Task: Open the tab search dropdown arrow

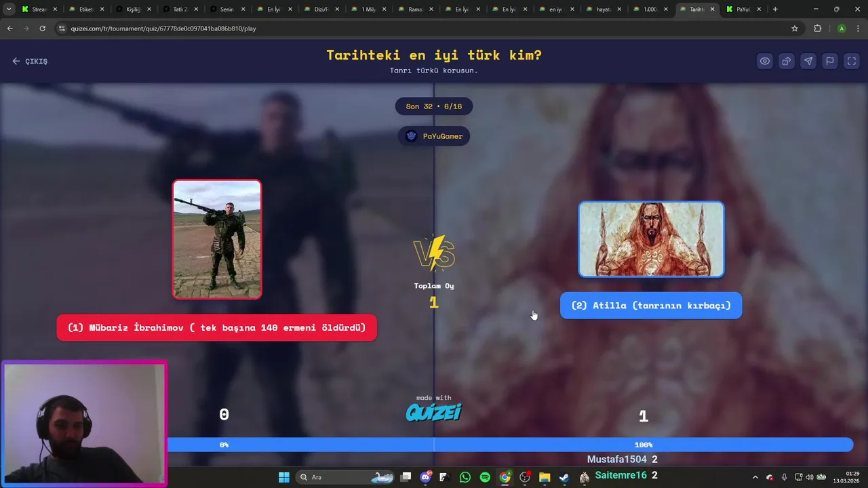Action: click(x=9, y=9)
